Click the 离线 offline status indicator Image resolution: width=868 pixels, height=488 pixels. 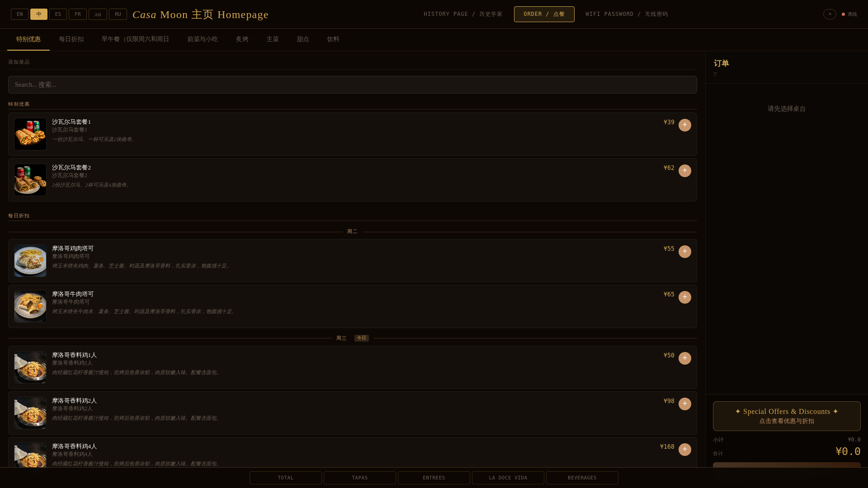(x=849, y=14)
